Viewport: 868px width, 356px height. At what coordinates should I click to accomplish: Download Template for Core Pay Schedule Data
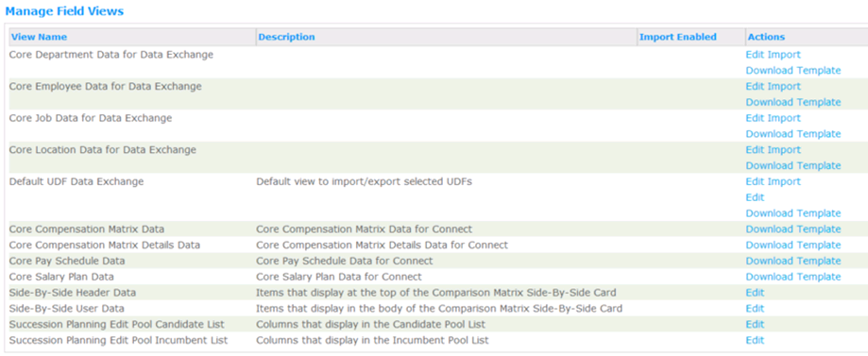(x=792, y=261)
